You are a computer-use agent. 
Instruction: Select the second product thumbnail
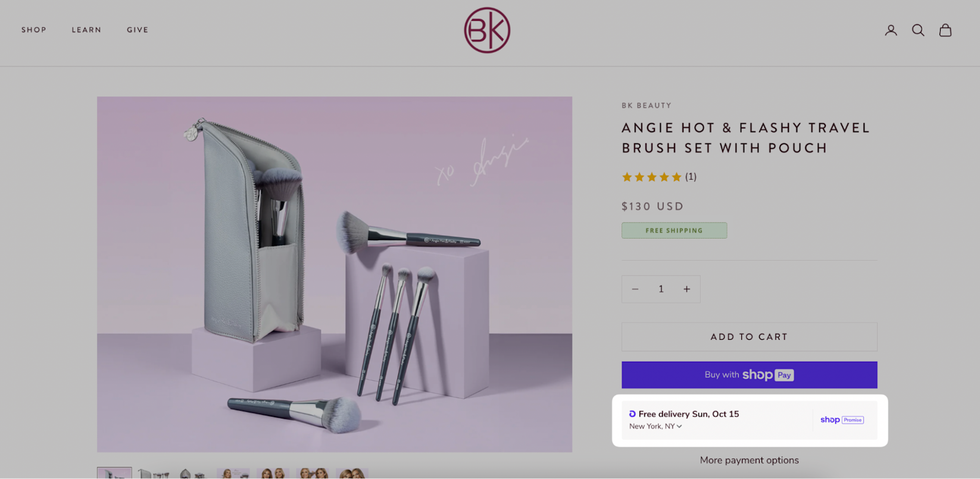[154, 474]
